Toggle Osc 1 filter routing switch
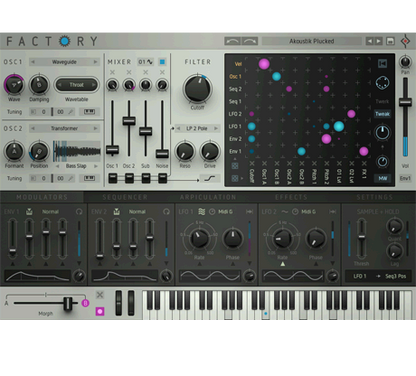 click(x=113, y=178)
